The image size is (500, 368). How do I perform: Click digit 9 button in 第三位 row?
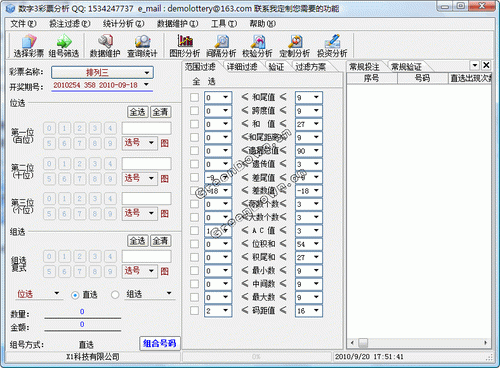110,214
